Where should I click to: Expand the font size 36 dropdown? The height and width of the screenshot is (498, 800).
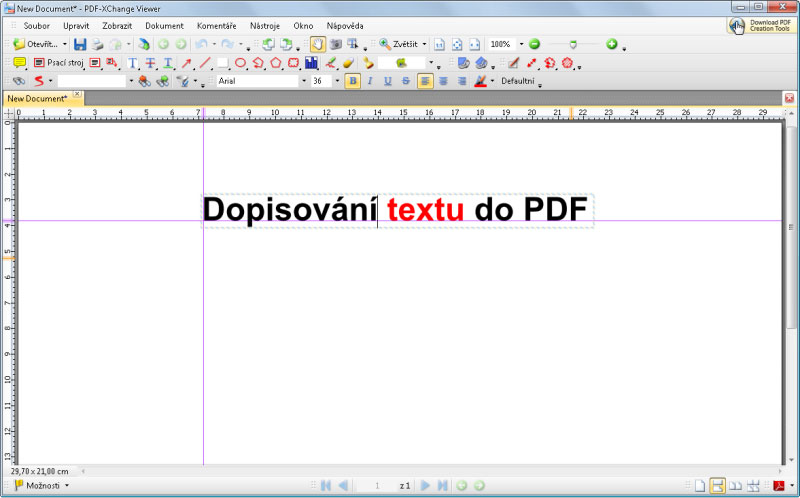337,80
